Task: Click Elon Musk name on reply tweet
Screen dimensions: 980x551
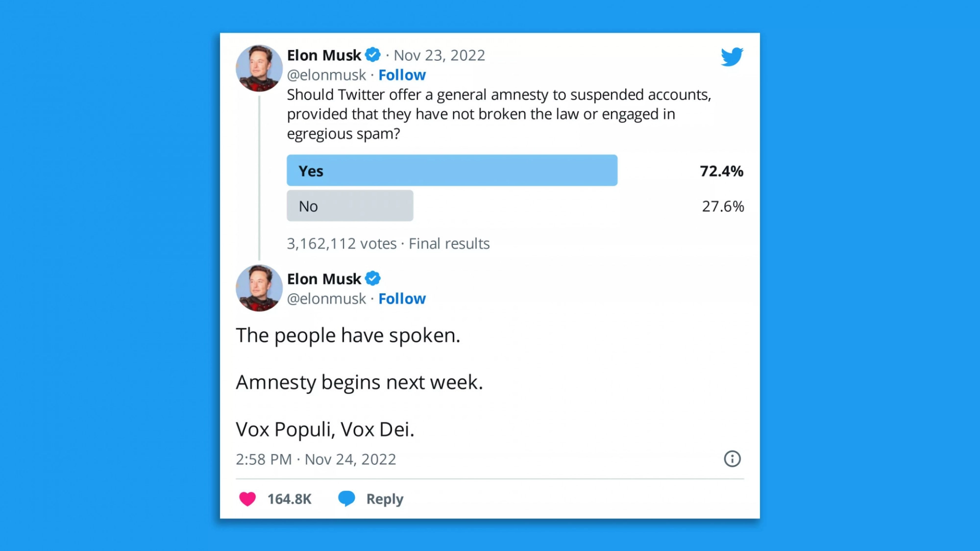Action: click(x=324, y=279)
